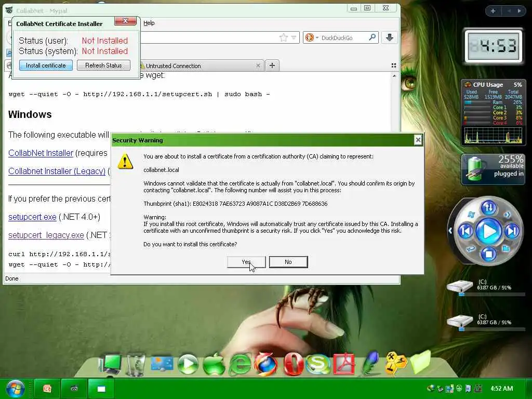Click the gadget bar right arrow
This screenshot has width=532, height=399.
[519, 11]
